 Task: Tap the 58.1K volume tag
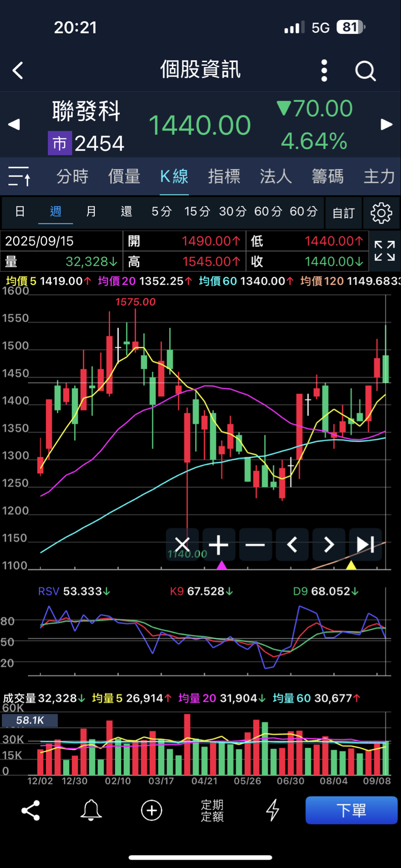(30, 720)
